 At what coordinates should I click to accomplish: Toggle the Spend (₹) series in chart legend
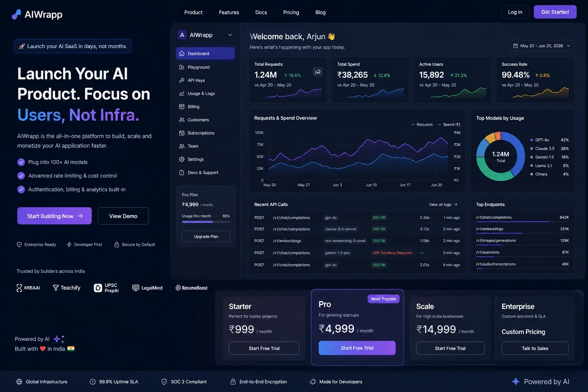pos(449,124)
